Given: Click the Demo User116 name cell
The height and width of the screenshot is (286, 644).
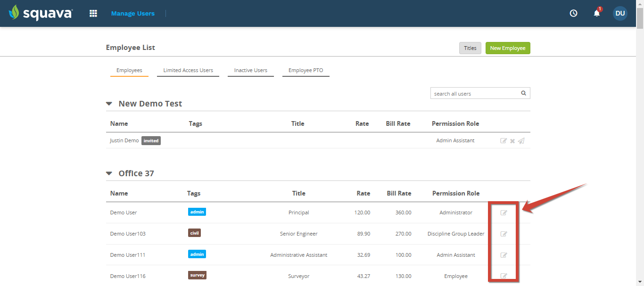Looking at the screenshot, I should click(x=128, y=276).
